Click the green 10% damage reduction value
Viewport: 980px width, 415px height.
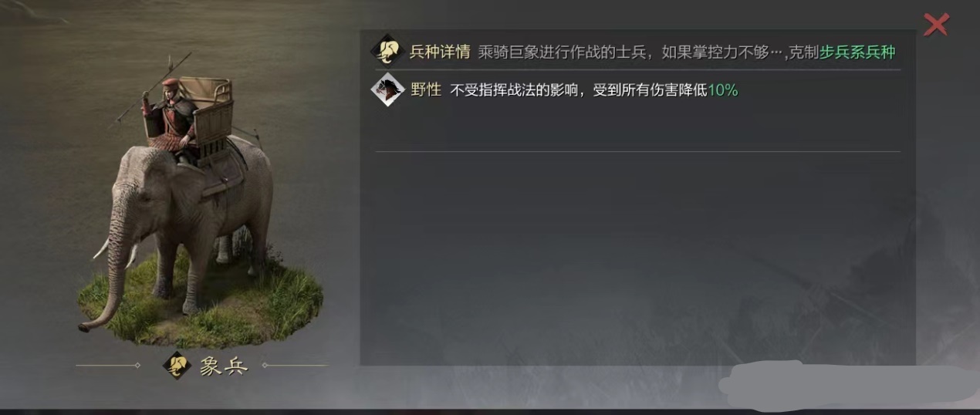[x=723, y=90]
